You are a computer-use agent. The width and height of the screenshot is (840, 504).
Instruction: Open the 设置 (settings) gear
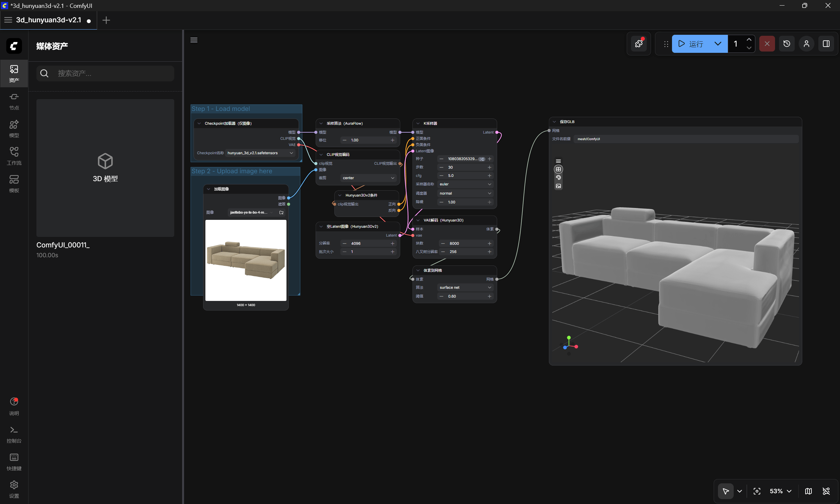point(14,489)
